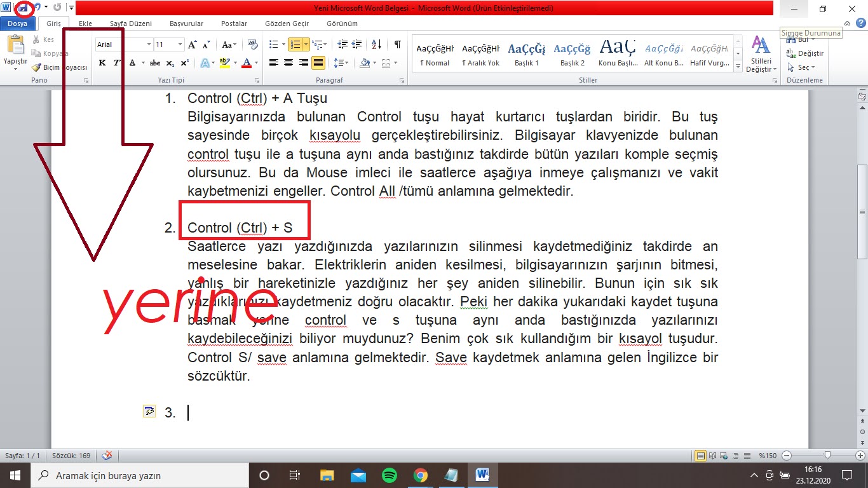Screen dimensions: 868x488
Task: Open proofing errors icon in status bar
Action: click(107, 456)
